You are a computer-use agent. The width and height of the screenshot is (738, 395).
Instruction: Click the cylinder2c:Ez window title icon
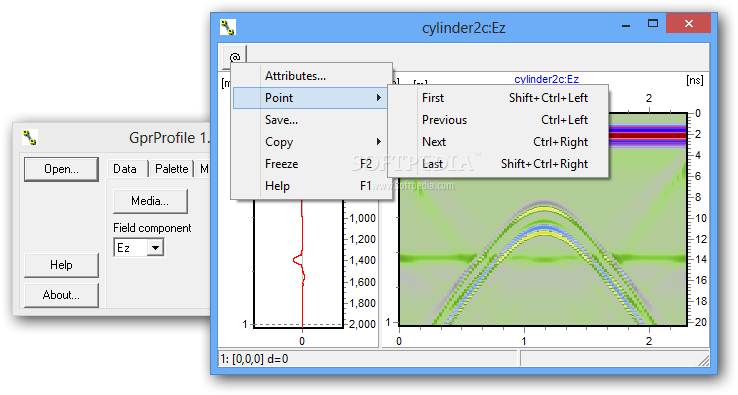pos(228,27)
